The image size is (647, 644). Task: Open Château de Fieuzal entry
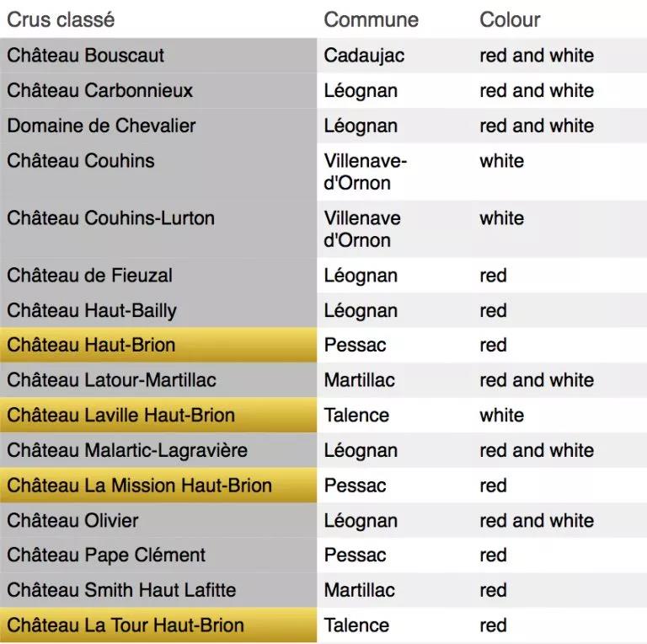click(x=90, y=276)
